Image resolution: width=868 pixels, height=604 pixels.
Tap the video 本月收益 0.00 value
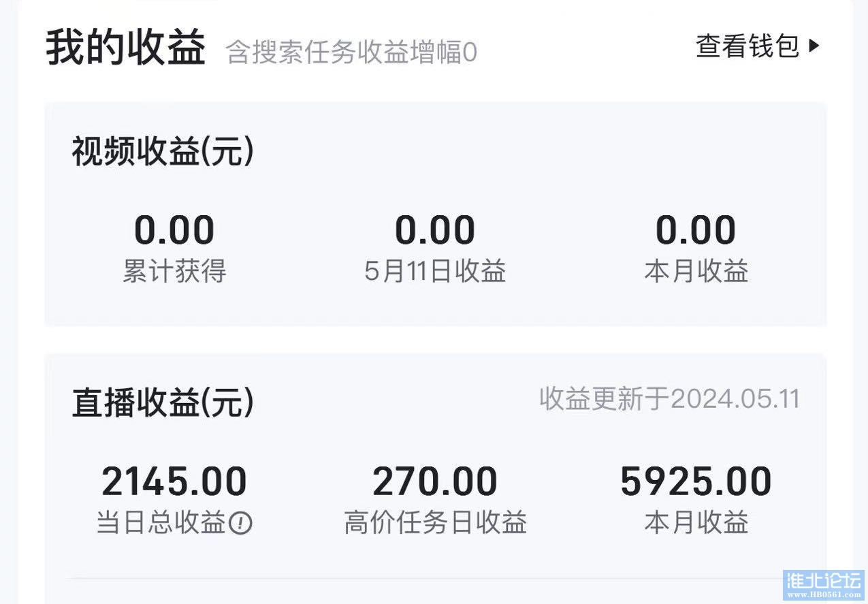click(696, 230)
